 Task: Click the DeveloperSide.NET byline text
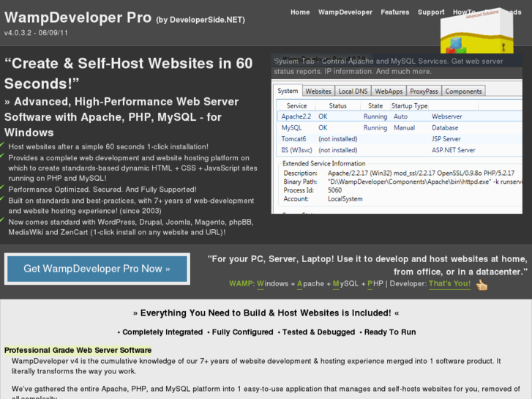coord(201,20)
